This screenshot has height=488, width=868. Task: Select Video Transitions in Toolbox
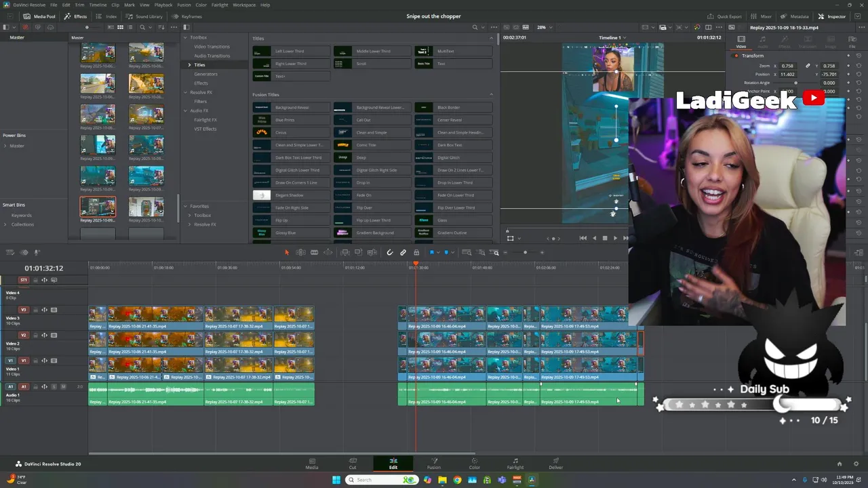pyautogui.click(x=212, y=46)
